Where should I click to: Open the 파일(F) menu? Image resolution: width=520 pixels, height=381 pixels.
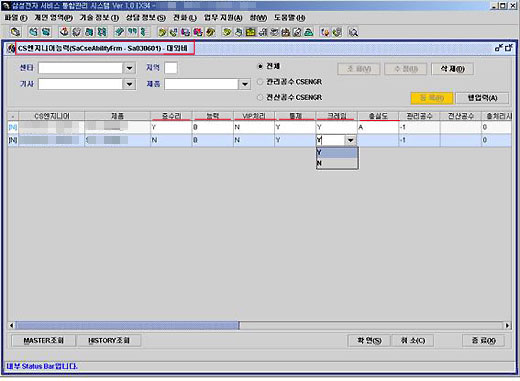pos(16,18)
